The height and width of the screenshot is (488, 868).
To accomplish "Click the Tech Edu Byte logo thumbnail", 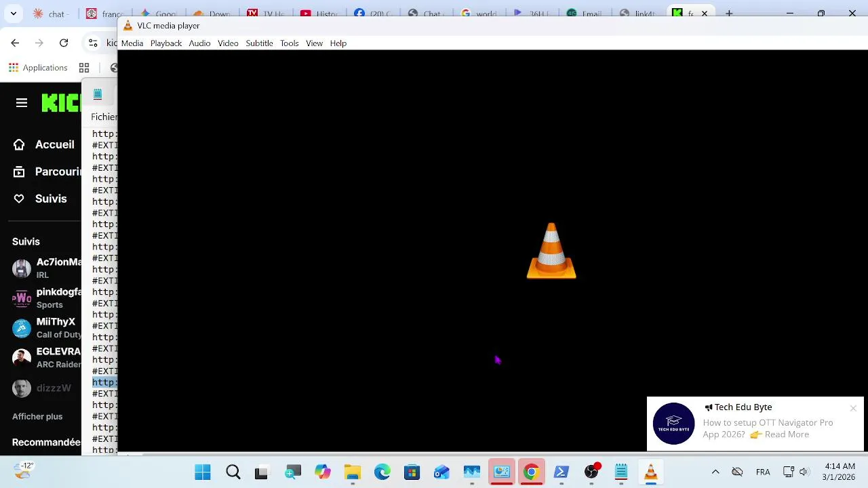I will click(673, 424).
